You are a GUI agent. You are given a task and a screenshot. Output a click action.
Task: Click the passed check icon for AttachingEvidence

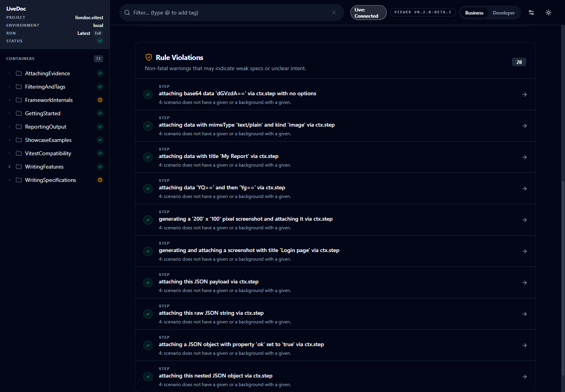coord(100,73)
